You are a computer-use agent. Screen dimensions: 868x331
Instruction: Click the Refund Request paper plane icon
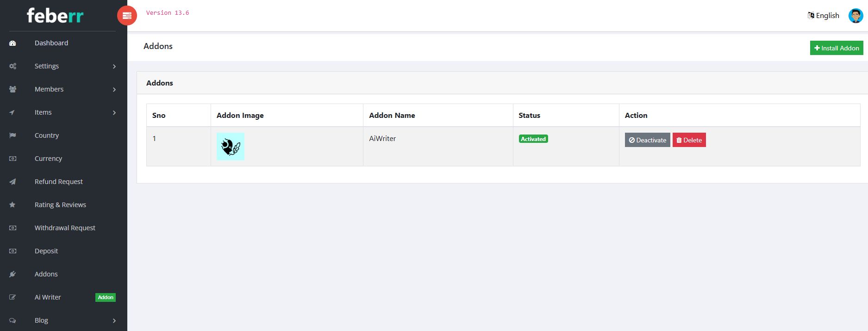pyautogui.click(x=12, y=182)
